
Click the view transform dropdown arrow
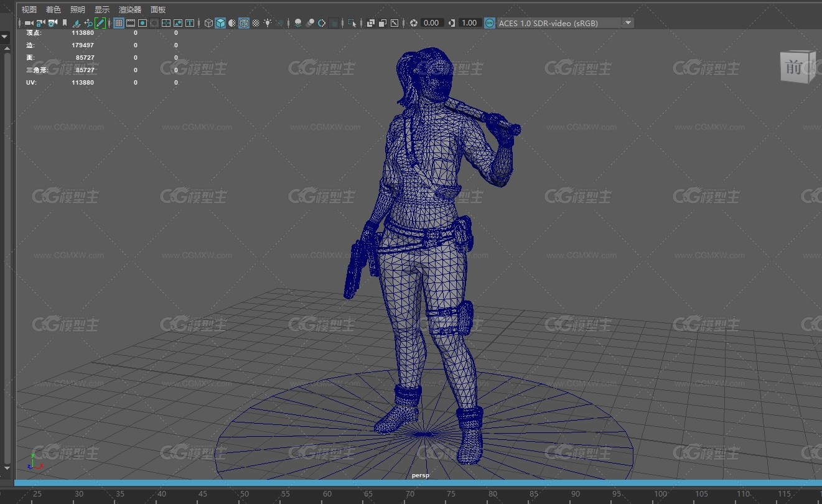click(x=628, y=23)
